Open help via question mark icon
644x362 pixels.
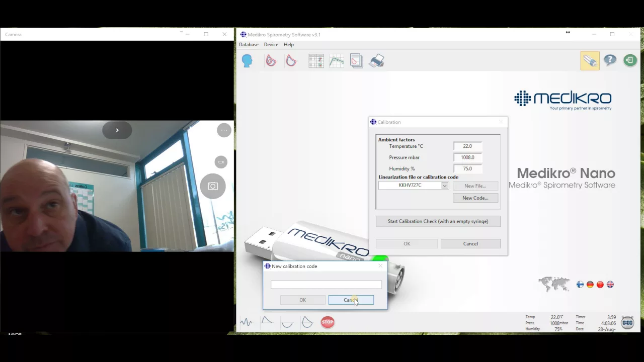tap(610, 61)
